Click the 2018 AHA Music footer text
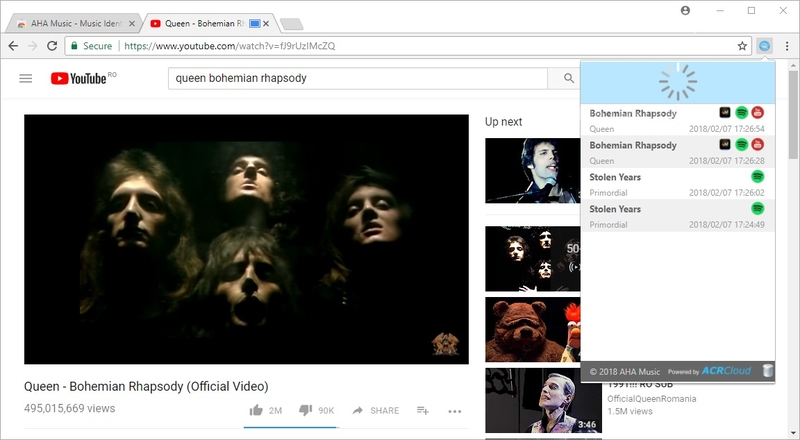 [624, 372]
